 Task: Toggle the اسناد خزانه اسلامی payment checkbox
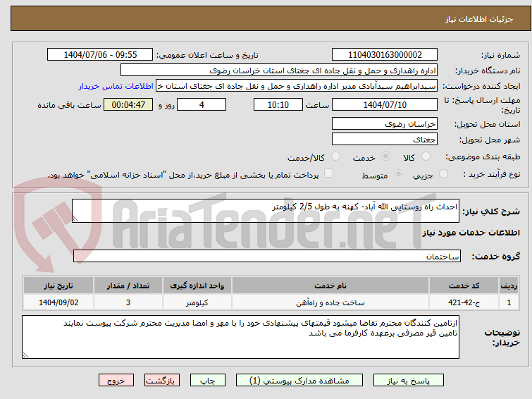(328, 173)
